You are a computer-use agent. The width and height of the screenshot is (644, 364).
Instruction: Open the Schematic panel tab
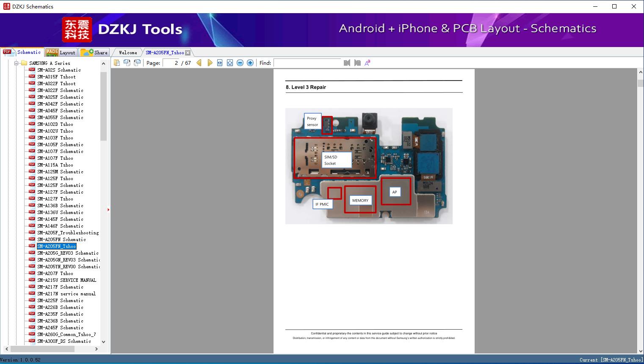pyautogui.click(x=22, y=52)
